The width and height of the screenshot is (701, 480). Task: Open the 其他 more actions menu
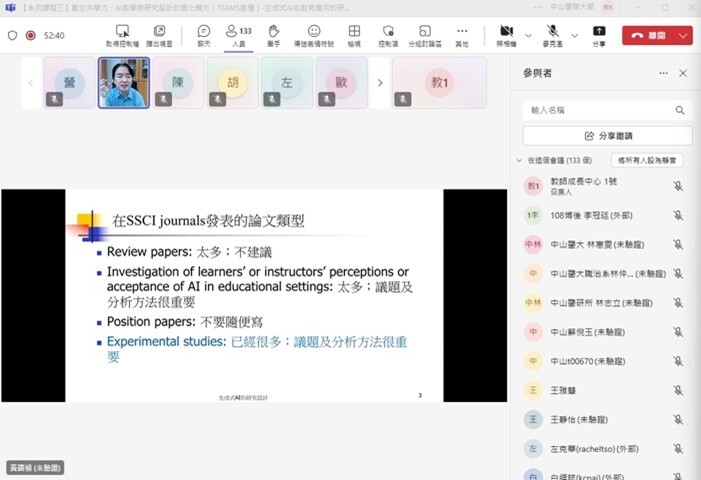[x=461, y=35]
